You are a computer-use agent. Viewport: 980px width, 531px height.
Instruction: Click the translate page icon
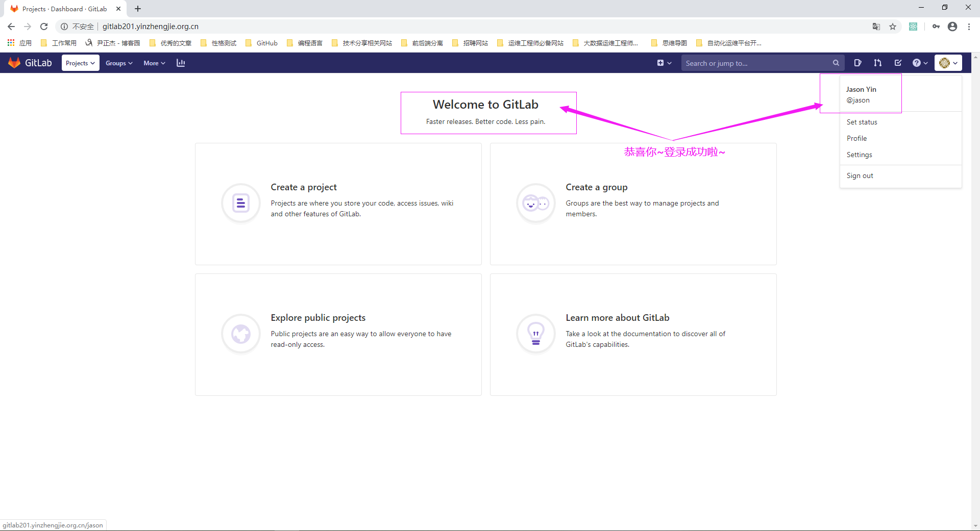(x=876, y=27)
